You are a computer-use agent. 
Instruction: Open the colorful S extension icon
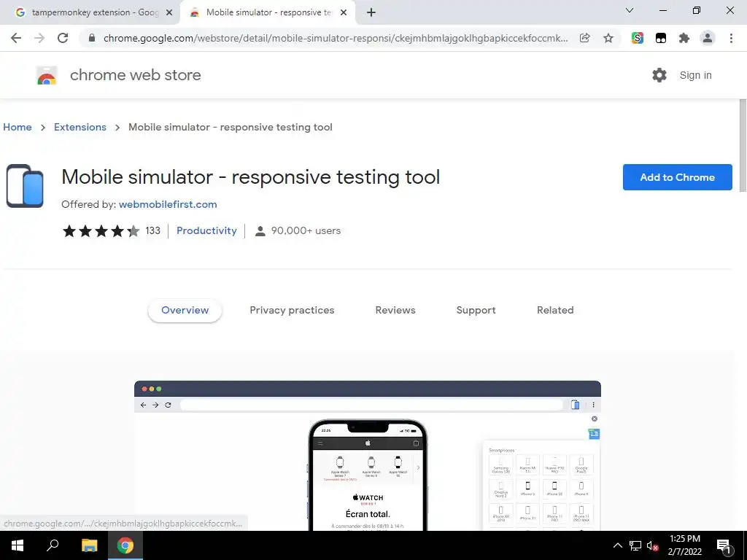[x=638, y=38]
